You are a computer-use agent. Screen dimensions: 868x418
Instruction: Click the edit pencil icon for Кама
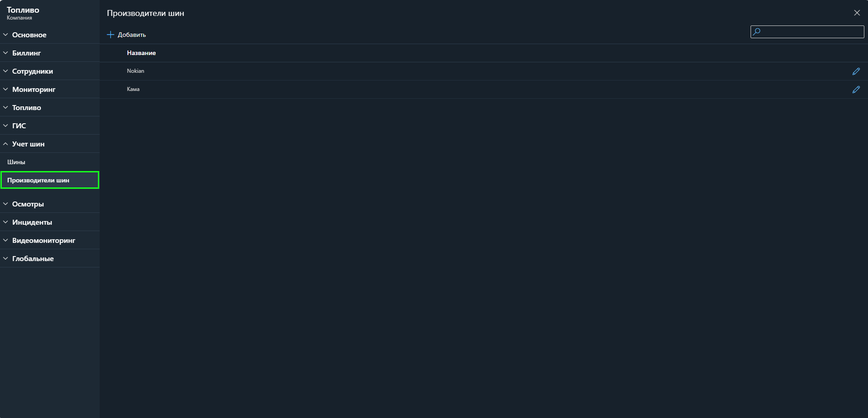(856, 89)
